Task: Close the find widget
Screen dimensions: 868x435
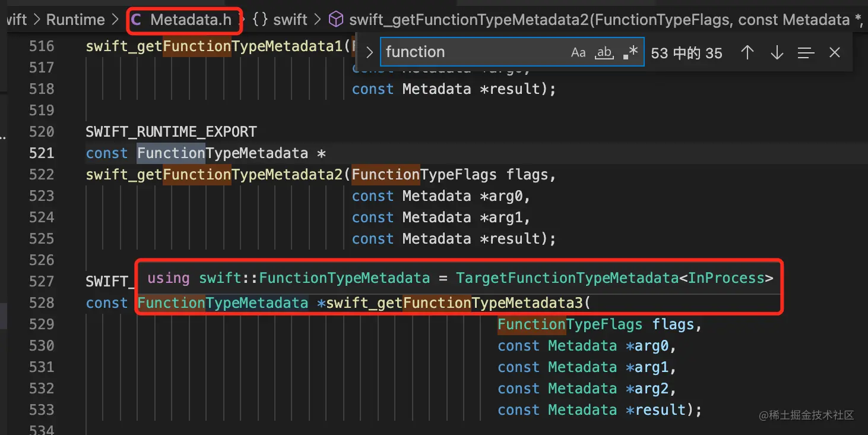Action: (835, 53)
